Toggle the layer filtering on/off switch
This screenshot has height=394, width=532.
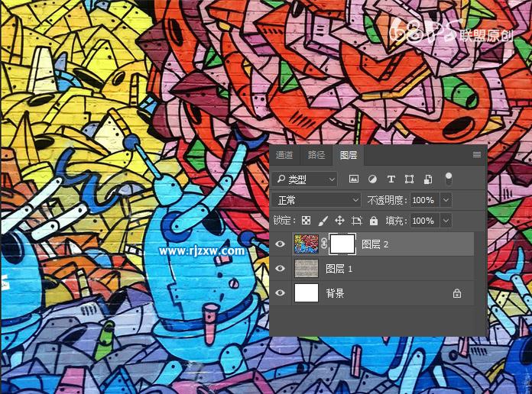pyautogui.click(x=448, y=179)
